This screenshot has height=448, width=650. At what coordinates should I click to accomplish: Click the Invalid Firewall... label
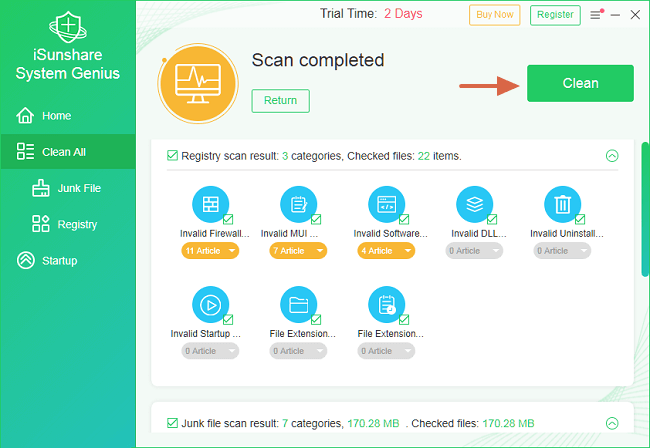coord(215,234)
